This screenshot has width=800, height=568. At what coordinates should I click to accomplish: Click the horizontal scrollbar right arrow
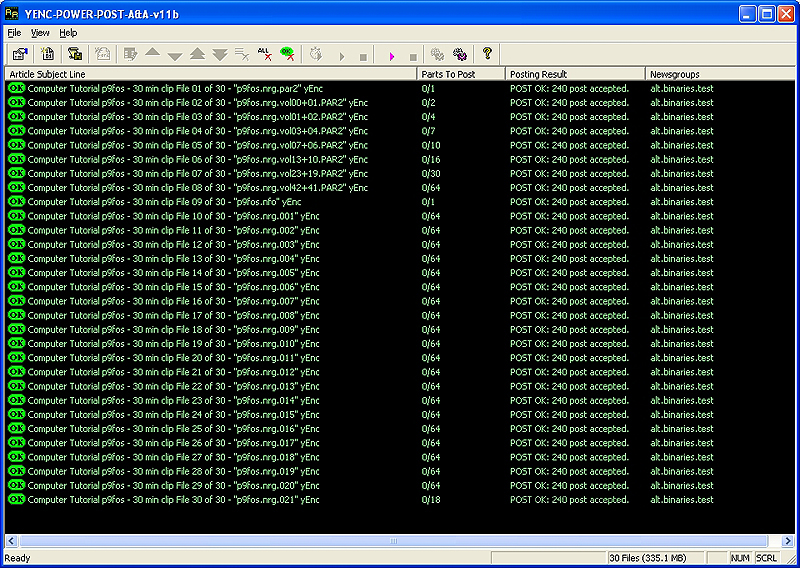[788, 541]
